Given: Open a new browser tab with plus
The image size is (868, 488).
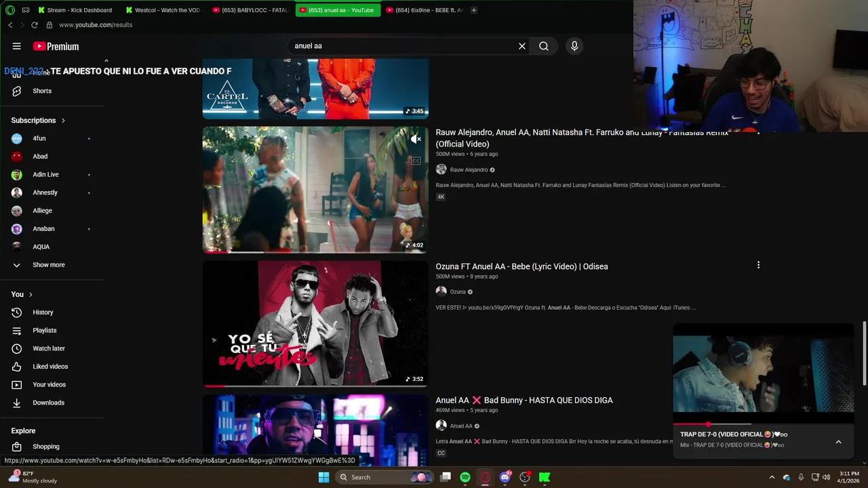Looking at the screenshot, I should click(x=474, y=10).
